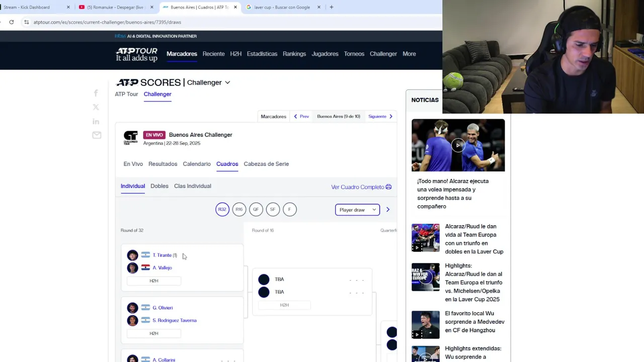Image resolution: width=644 pixels, height=362 pixels.
Task: Click G. Olivieri player photo
Action: tap(132, 308)
